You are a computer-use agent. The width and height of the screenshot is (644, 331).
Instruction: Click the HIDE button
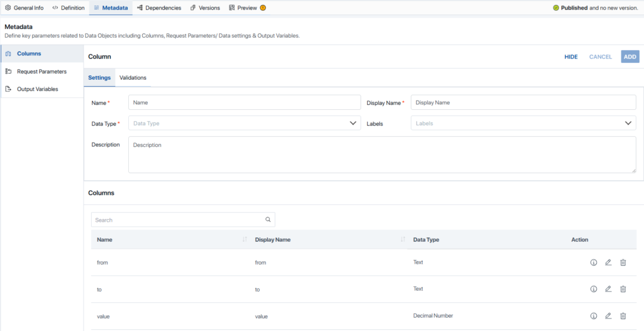tap(571, 57)
